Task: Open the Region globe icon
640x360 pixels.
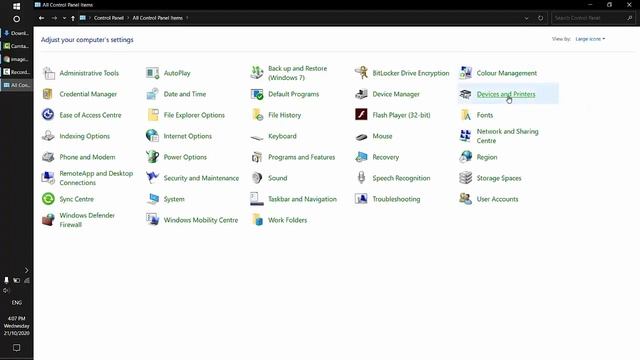Action: [466, 157]
